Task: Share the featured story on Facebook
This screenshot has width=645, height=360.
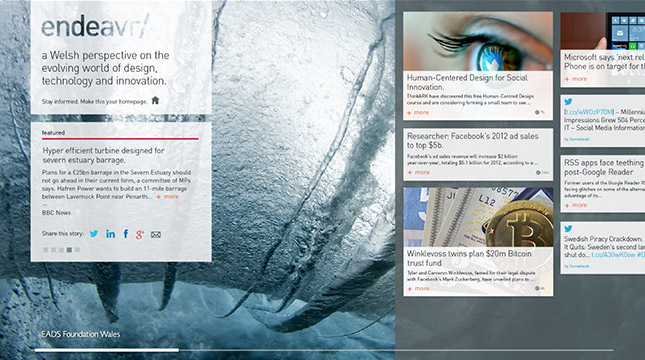Action: pyautogui.click(x=126, y=234)
